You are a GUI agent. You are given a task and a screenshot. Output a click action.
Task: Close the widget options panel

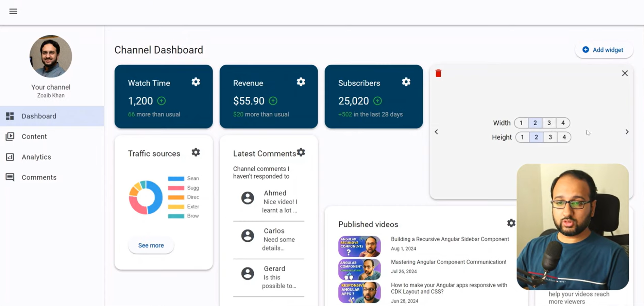(625, 73)
